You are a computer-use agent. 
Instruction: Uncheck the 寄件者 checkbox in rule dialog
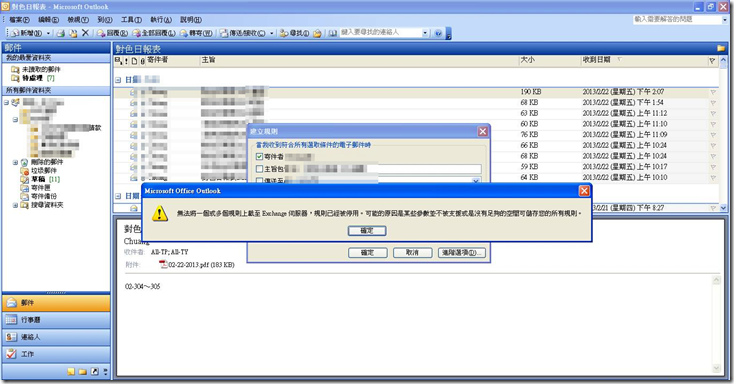(x=259, y=156)
